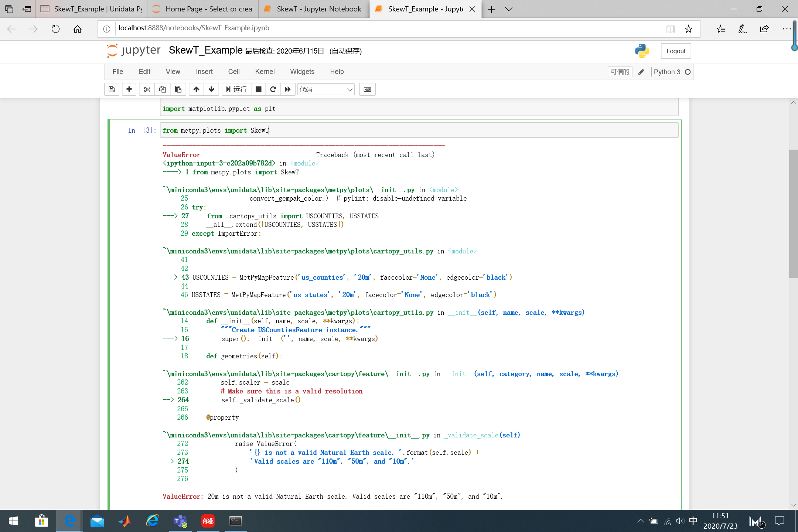The width and height of the screenshot is (798, 532).
Task: Open the browser More options menu
Action: point(787,28)
